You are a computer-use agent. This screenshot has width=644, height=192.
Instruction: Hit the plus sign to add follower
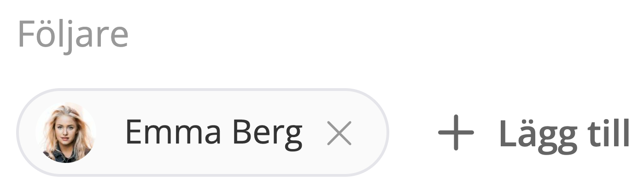click(x=456, y=132)
